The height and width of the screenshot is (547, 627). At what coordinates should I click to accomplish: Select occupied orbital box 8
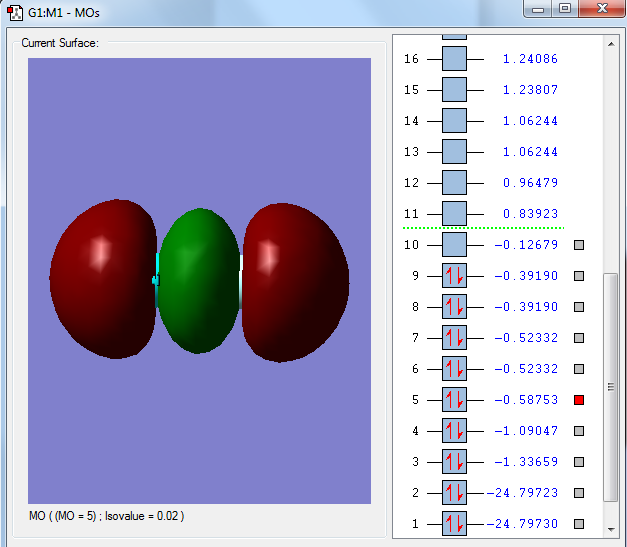click(454, 307)
